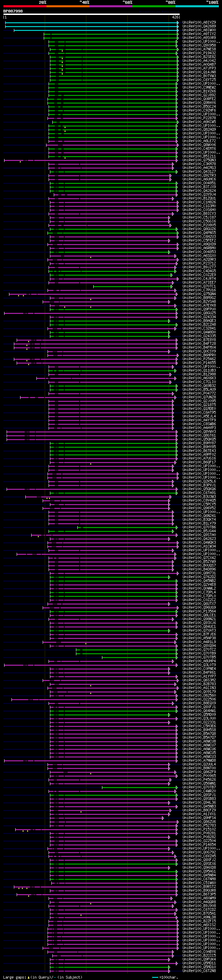Image resolution: width=222 pixels, height=980 pixels.
Task: Select the UniRef100_A9NLD8 label
Action: pyautogui.click(x=199, y=917)
